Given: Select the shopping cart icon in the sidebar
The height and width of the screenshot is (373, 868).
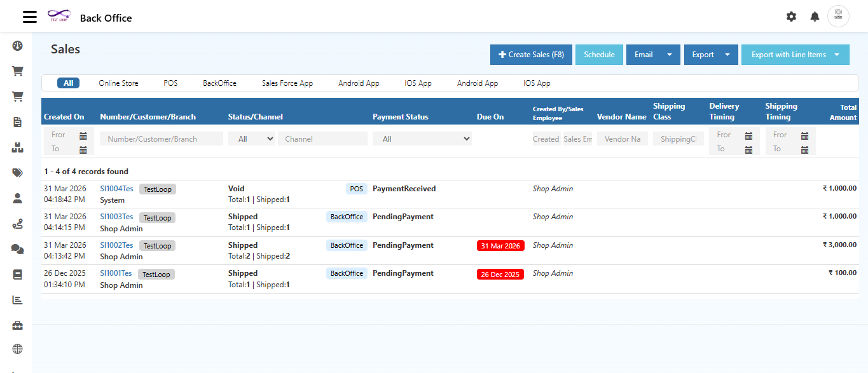Looking at the screenshot, I should point(17,71).
